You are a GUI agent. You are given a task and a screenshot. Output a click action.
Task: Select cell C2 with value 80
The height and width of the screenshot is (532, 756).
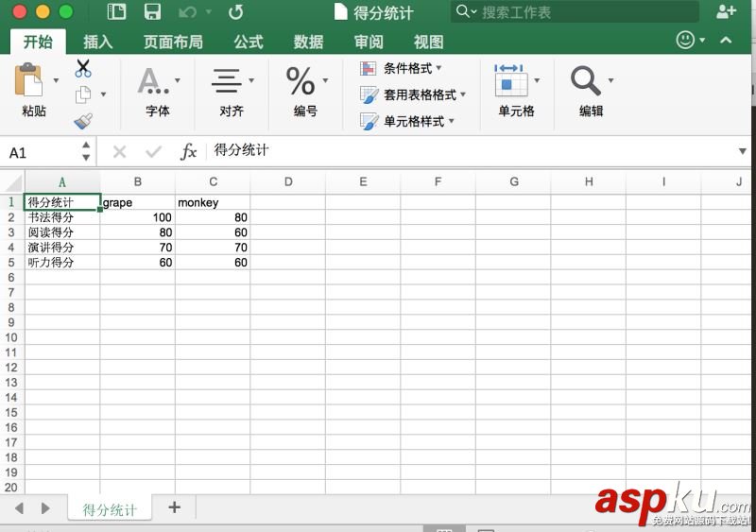[x=213, y=217]
